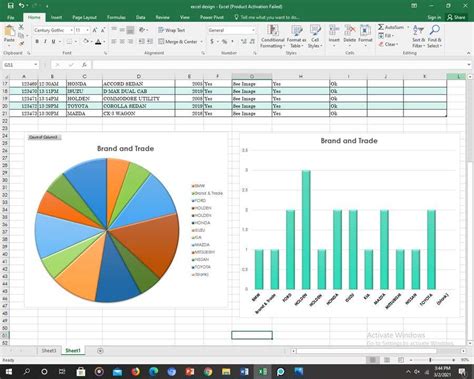This screenshot has height=379, width=474.
Task: Click the Clear button in Editing group
Action: (388, 44)
